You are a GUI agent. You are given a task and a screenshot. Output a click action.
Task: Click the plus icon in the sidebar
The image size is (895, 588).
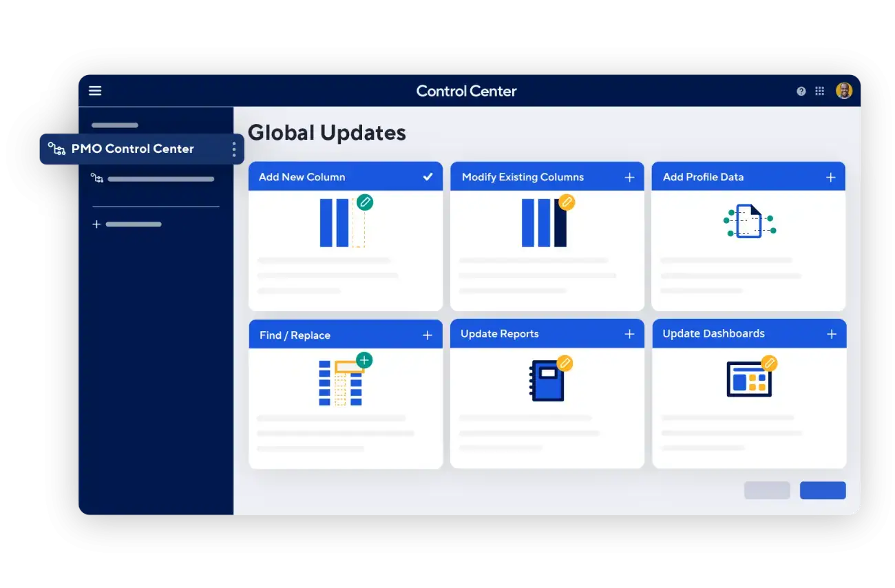pos(96,224)
